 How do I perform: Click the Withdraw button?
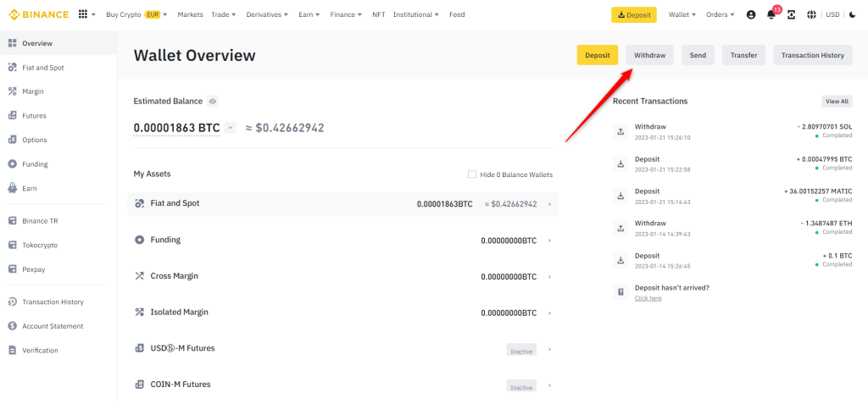click(650, 55)
